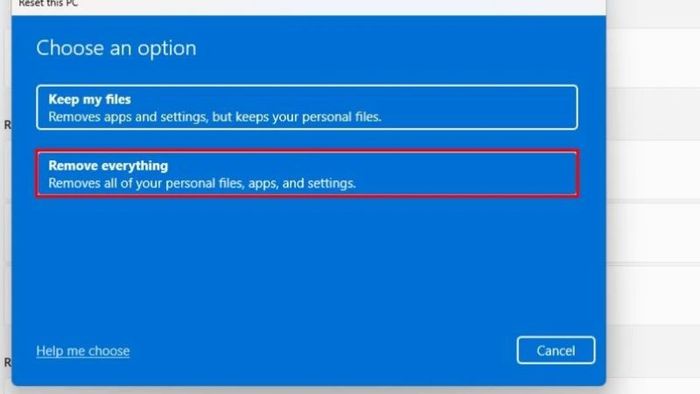
Task: Cancel the Reset this PC dialog
Action: [556, 350]
